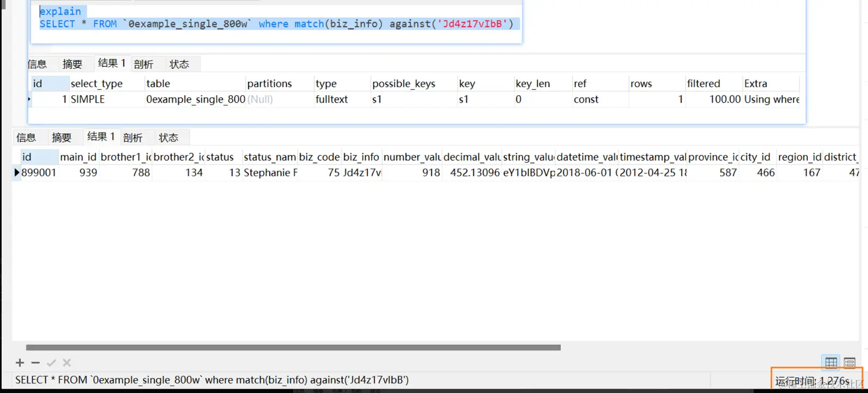This screenshot has height=393, width=868.
Task: Click the s1 cell under key
Action: pos(486,99)
